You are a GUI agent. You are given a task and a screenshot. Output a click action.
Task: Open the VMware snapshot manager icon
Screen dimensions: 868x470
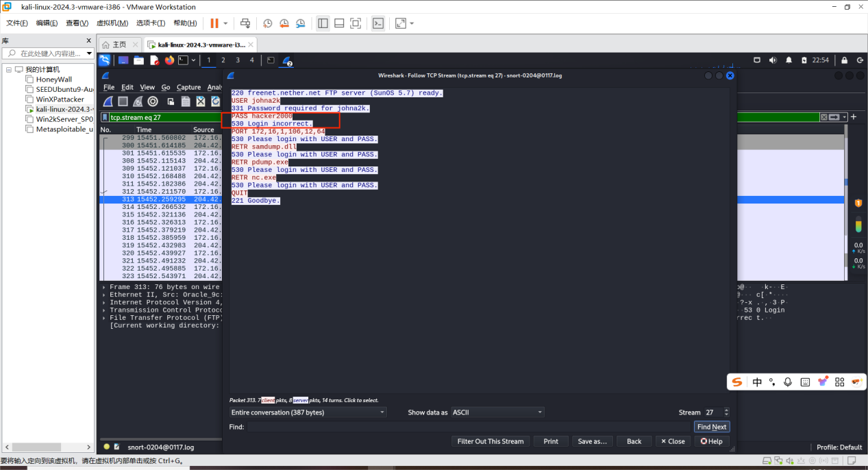pos(301,23)
